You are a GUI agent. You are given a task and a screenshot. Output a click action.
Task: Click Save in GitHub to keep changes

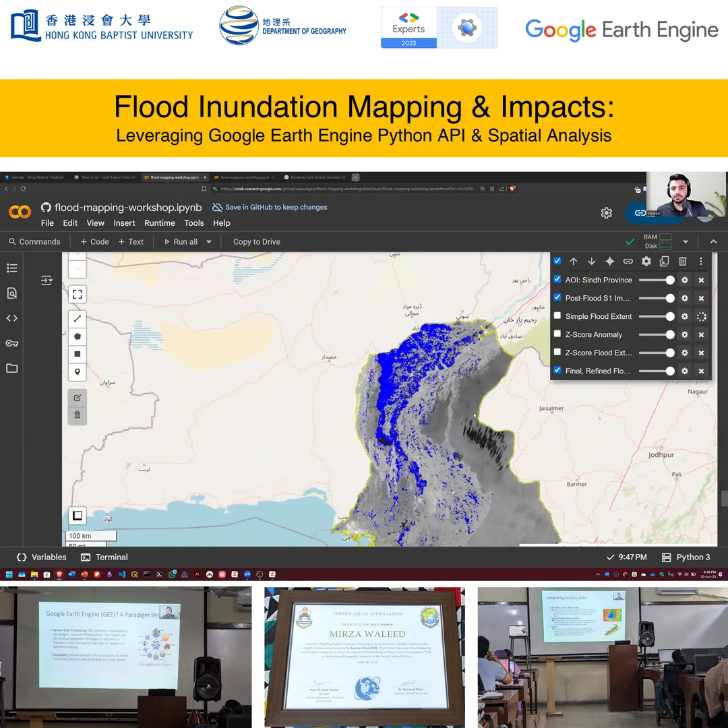270,208
